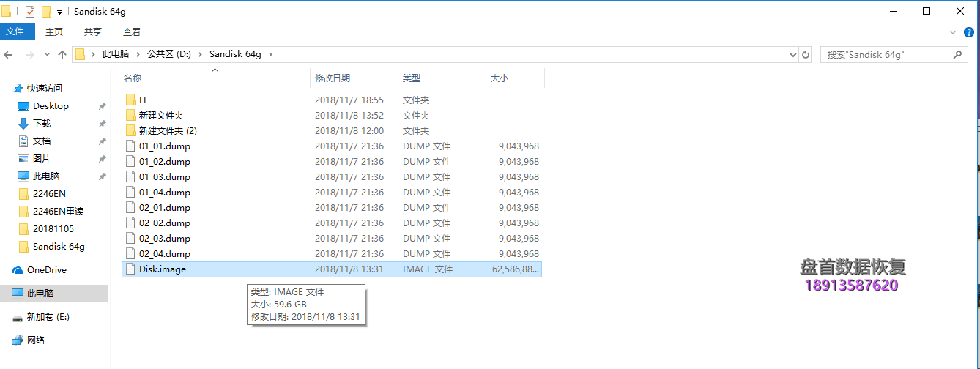The height and width of the screenshot is (369, 980).
Task: Switch to the 共享 ribbon tab
Action: [93, 31]
